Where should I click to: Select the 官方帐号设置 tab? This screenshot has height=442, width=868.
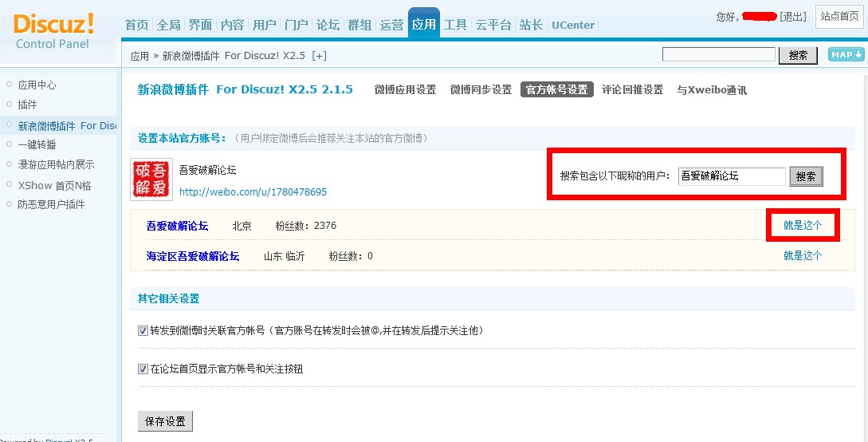coord(557,89)
